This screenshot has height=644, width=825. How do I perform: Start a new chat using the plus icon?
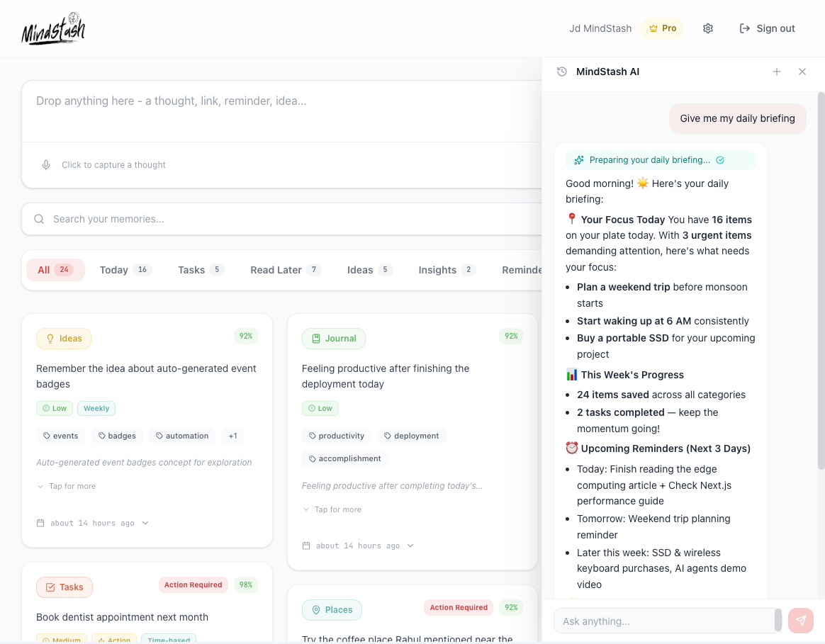(x=777, y=72)
